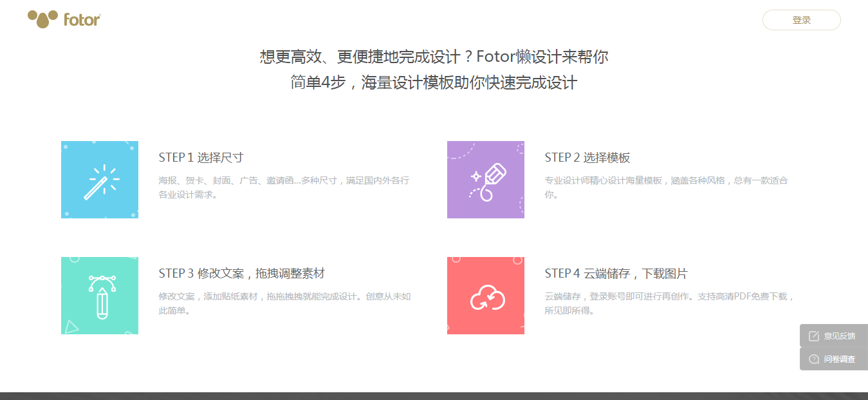Click the green pencil vector icon for STEP 3

coord(100,296)
